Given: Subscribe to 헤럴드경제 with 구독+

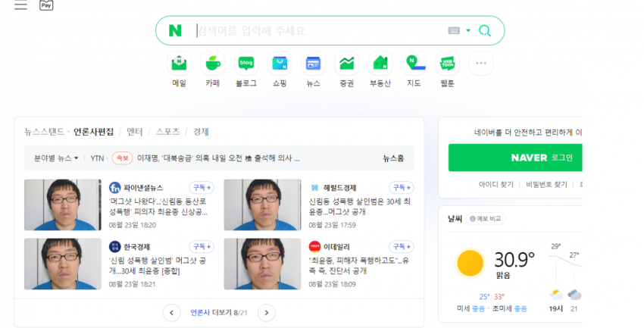Looking at the screenshot, I should click(402, 188).
